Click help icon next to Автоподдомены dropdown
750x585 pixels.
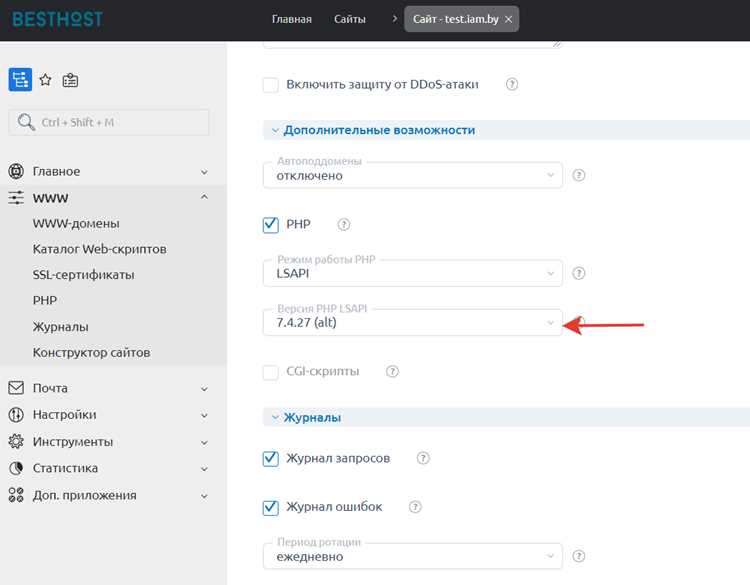(579, 175)
